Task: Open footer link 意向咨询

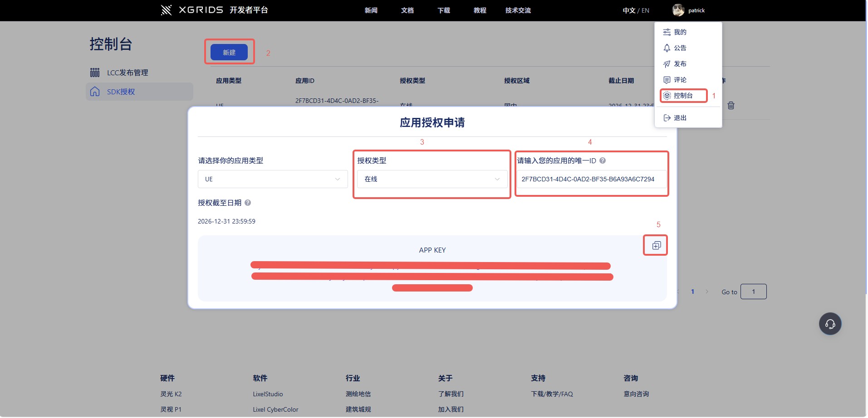Action: point(636,394)
